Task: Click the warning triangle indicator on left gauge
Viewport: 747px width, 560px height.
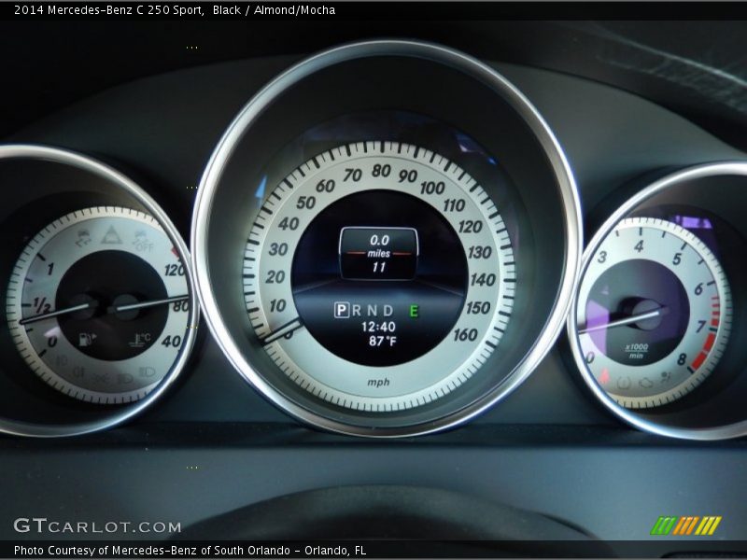Action: [x=111, y=235]
